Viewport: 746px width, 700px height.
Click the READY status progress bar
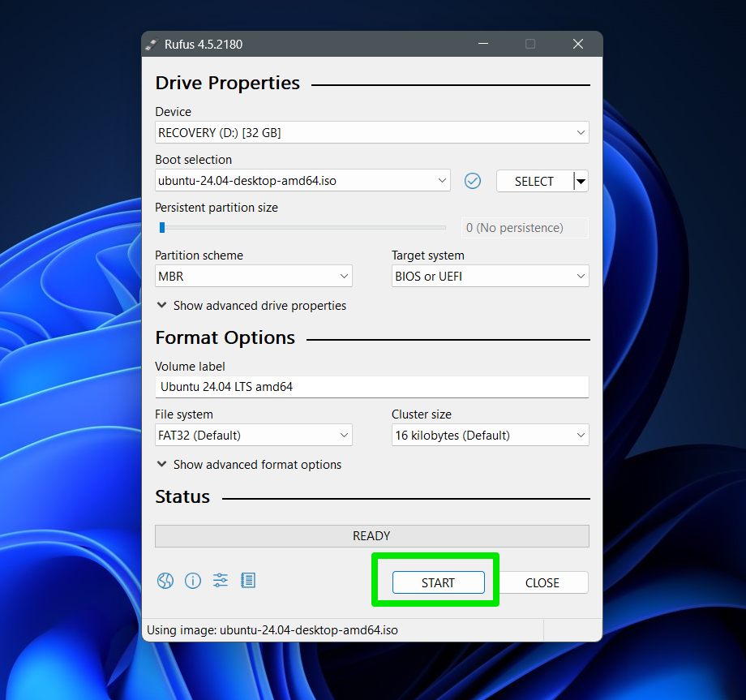[x=372, y=536]
